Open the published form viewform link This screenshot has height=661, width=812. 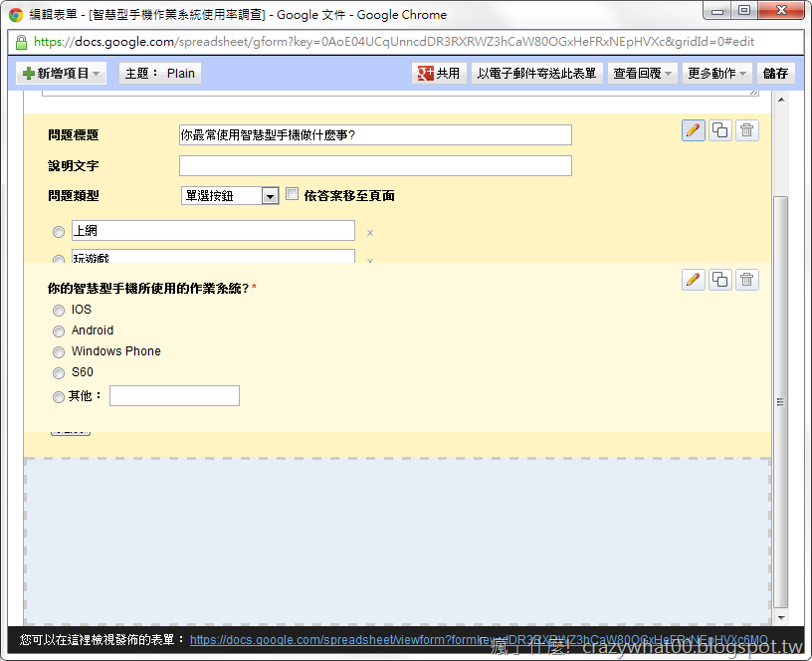pos(479,640)
